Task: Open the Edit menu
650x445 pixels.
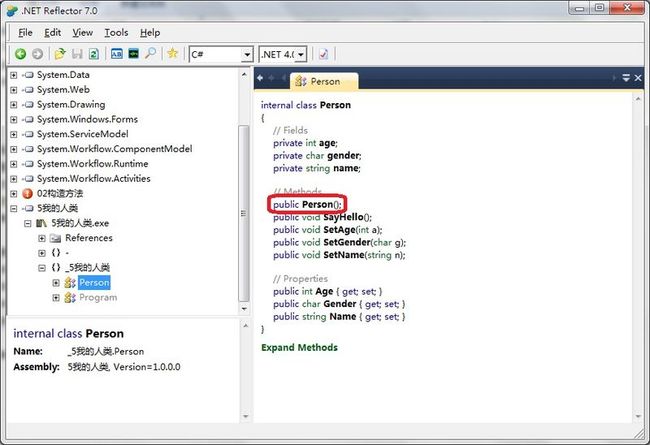Action: coord(53,32)
